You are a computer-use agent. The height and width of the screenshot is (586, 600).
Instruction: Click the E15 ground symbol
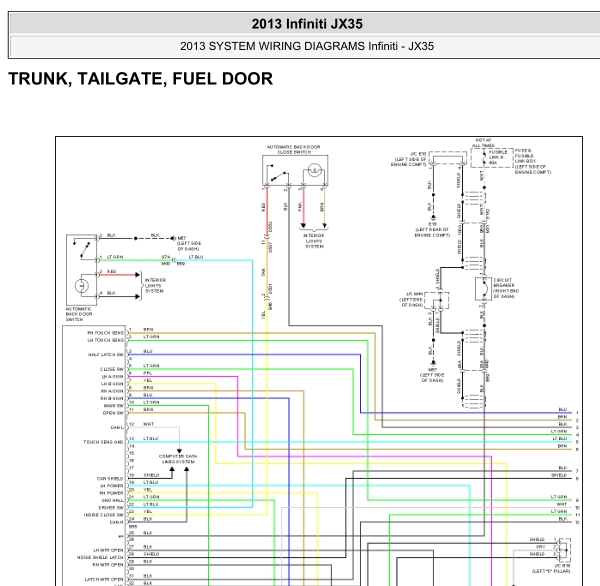pos(433,218)
